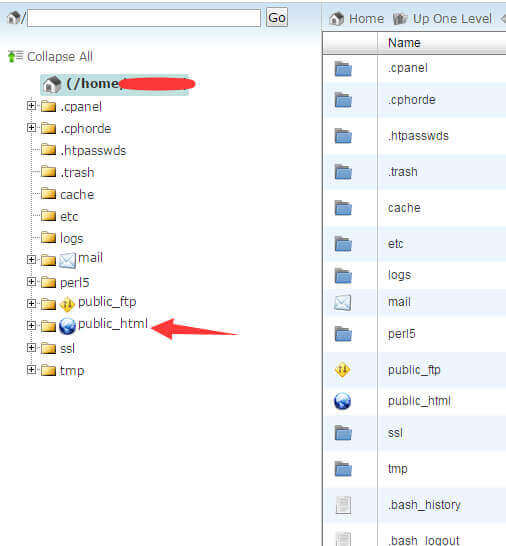This screenshot has height=546, width=506.
Task: Select .bash_logout name in file list
Action: [x=424, y=540]
